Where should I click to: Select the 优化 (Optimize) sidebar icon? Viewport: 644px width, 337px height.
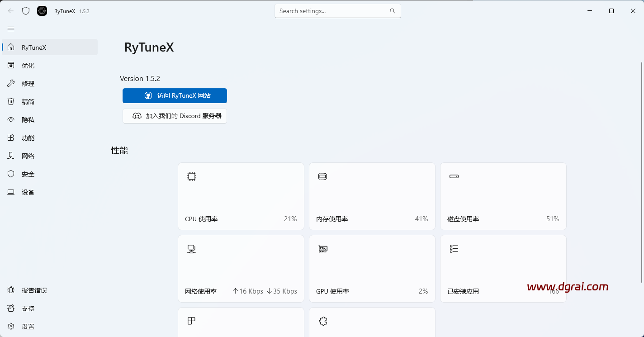[11, 65]
